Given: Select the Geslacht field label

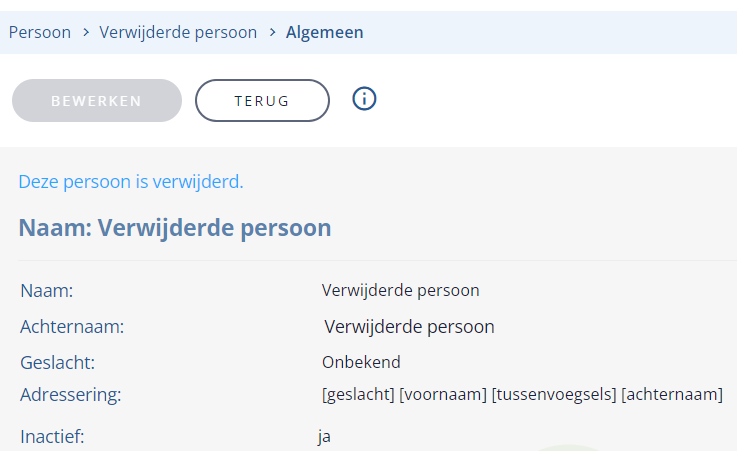Looking at the screenshot, I should click(x=57, y=363).
